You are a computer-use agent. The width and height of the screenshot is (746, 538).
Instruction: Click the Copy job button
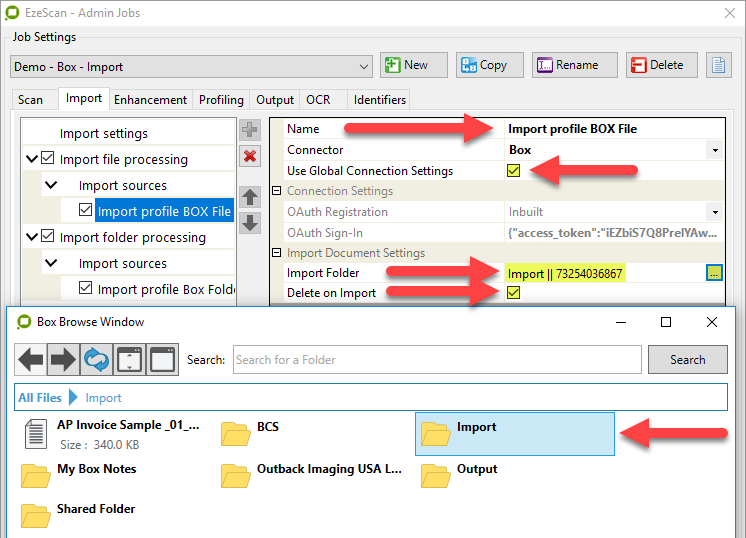[490, 65]
